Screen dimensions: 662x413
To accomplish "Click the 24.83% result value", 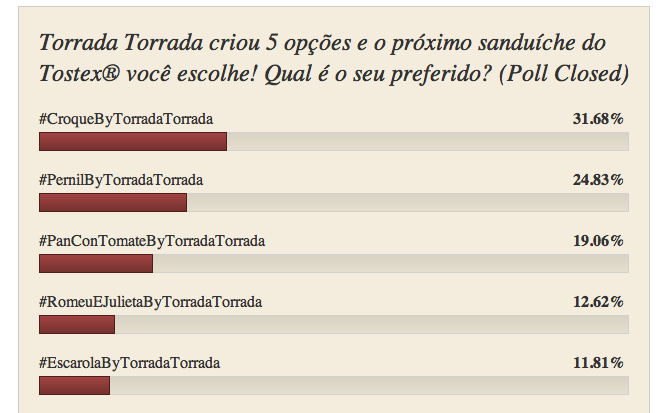I will coord(598,180).
